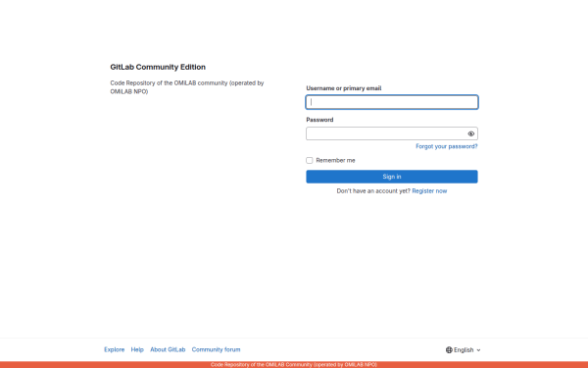Viewport: 588px width, 368px height.
Task: Click the Remember me label
Action: [x=335, y=160]
